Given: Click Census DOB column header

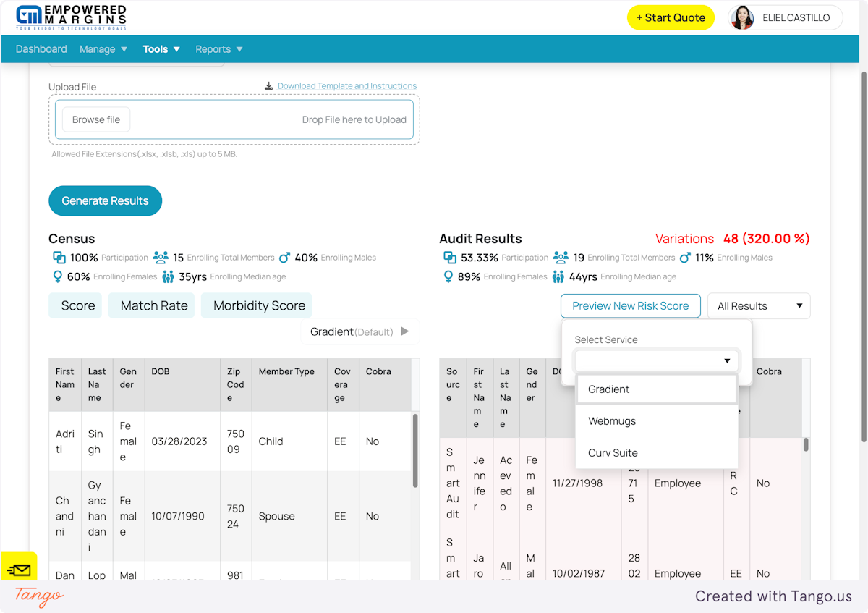Looking at the screenshot, I should pos(182,385).
